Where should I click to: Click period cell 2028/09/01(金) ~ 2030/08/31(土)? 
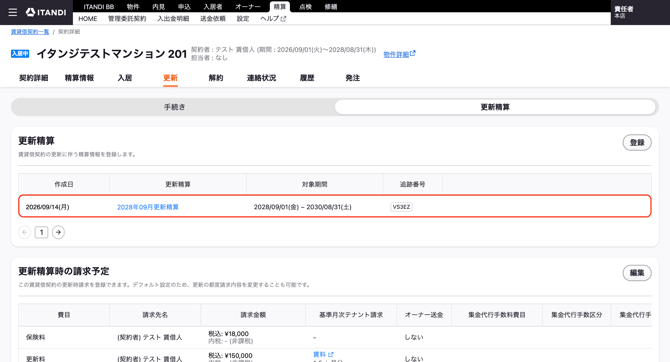[303, 207]
